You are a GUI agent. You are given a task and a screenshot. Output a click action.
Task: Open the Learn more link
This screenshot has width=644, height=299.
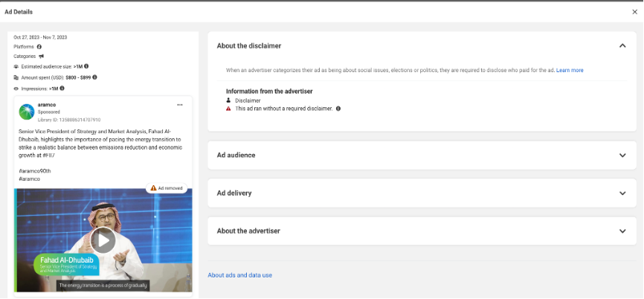[570, 70]
